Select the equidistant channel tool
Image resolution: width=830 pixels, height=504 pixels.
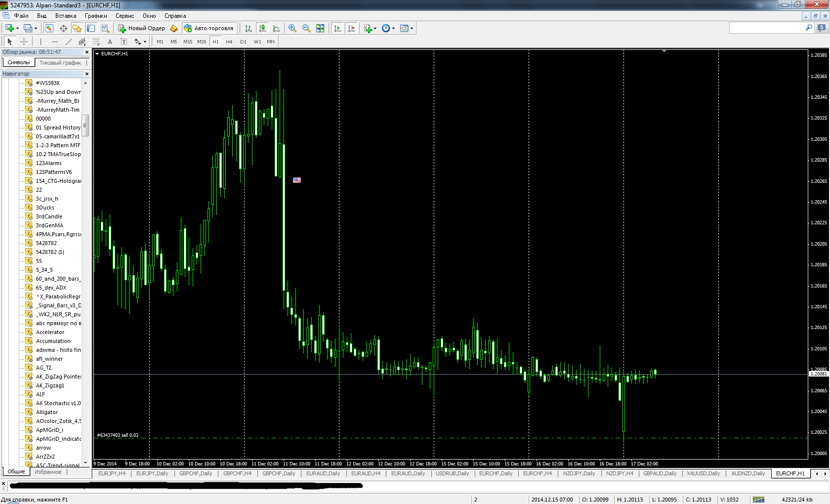tap(82, 42)
